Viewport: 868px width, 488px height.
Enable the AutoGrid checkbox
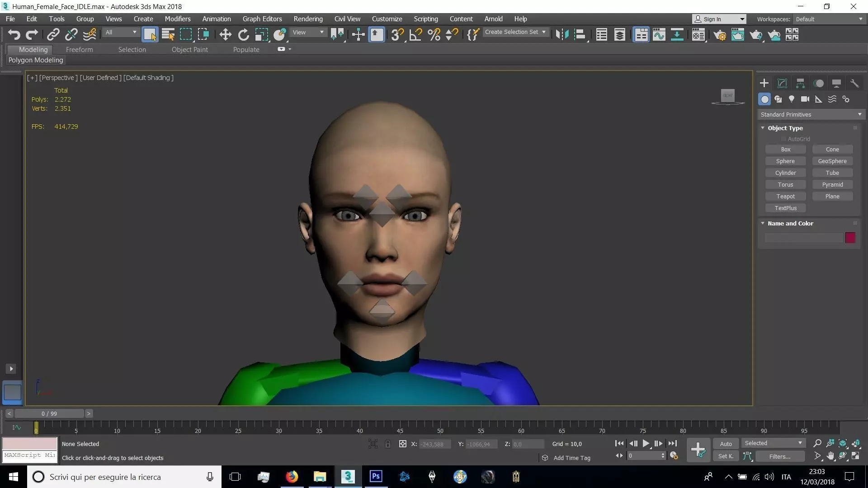click(x=783, y=139)
